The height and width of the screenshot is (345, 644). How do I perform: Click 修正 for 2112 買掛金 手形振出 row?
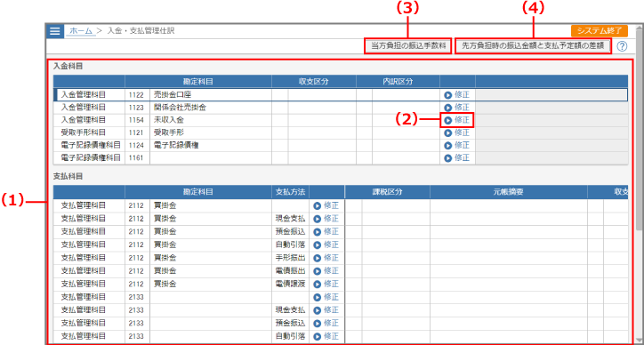pyautogui.click(x=326, y=258)
